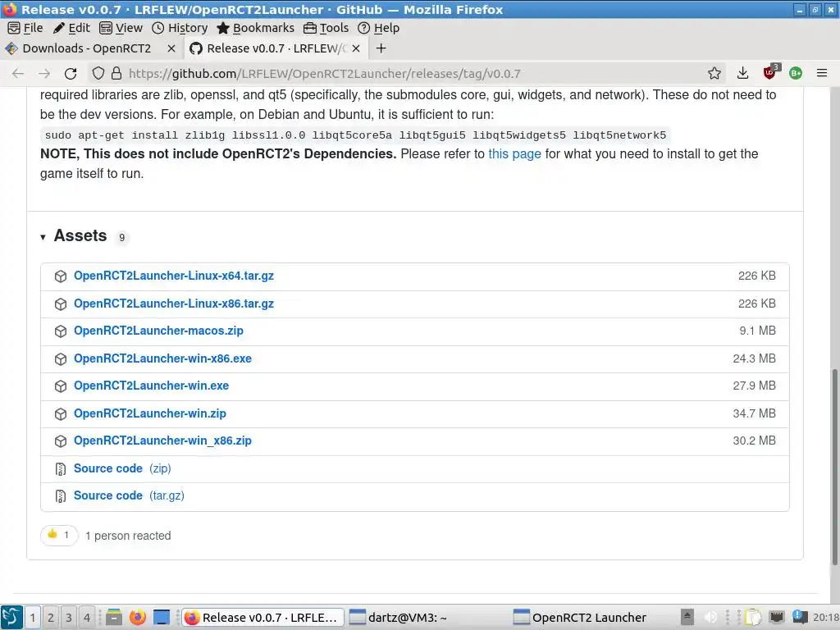
Task: Download OpenRCT2Launcher-macos.zip
Action: pos(158,331)
